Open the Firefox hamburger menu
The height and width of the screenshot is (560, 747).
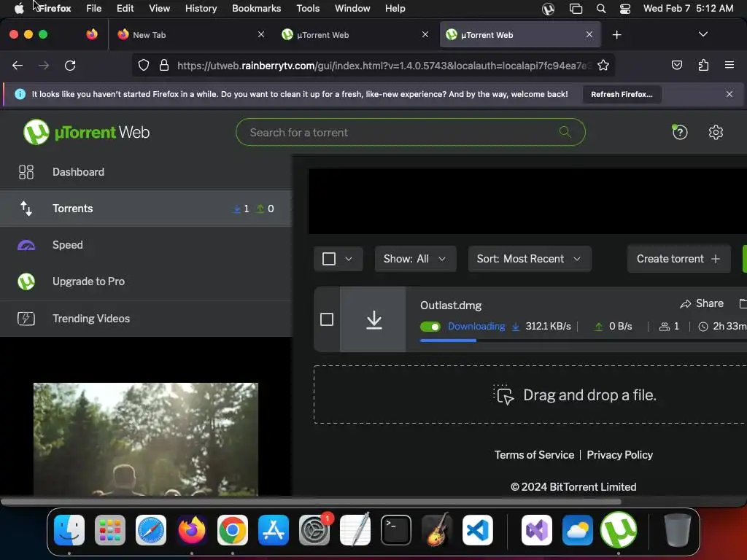click(x=729, y=65)
